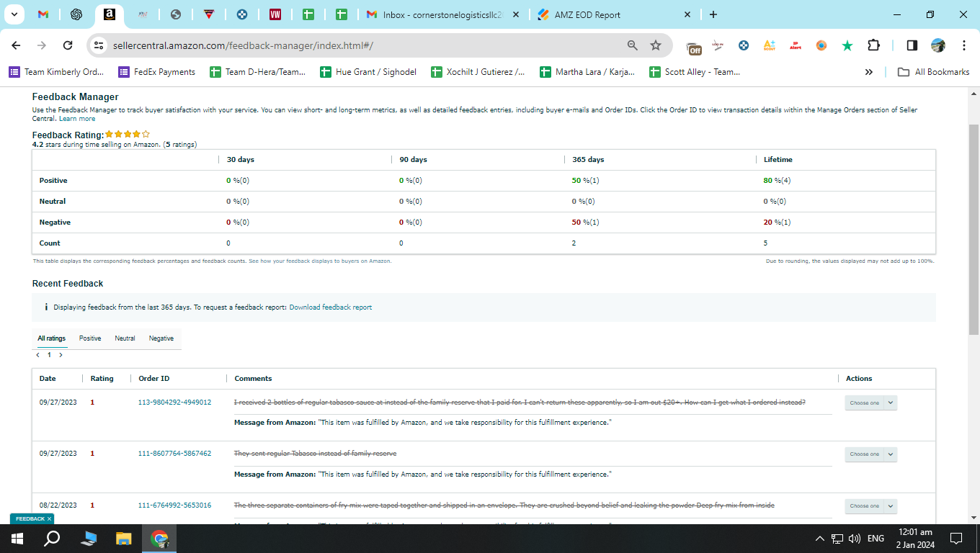Go to previous feedback page arrow

(x=38, y=355)
